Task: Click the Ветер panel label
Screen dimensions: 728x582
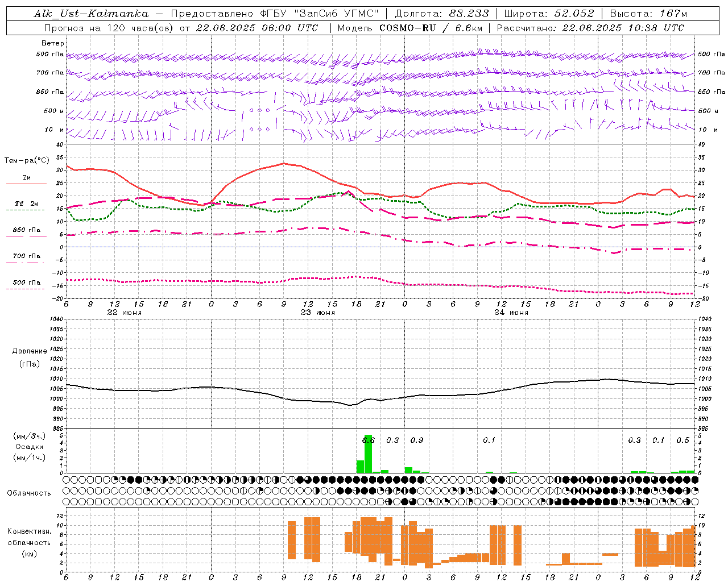Action: [x=53, y=43]
